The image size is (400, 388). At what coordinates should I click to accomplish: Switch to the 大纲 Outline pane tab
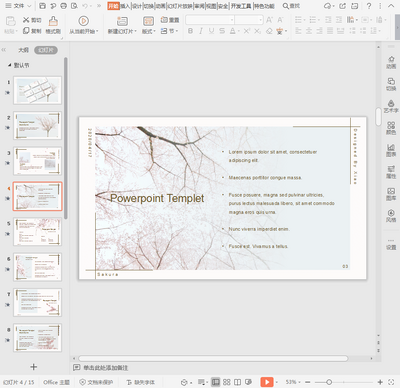coord(23,50)
